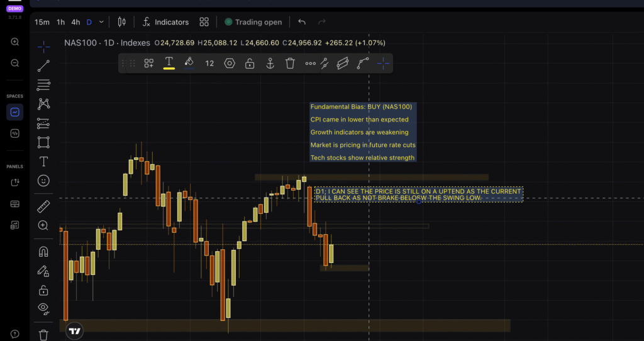644x341 pixels.
Task: Click the anchor icon in floating toolbar
Action: click(x=270, y=64)
